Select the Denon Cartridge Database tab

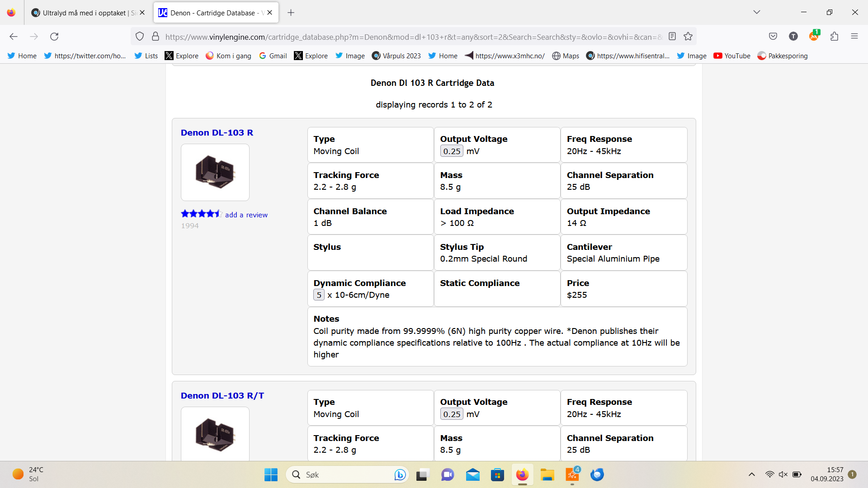pyautogui.click(x=216, y=13)
